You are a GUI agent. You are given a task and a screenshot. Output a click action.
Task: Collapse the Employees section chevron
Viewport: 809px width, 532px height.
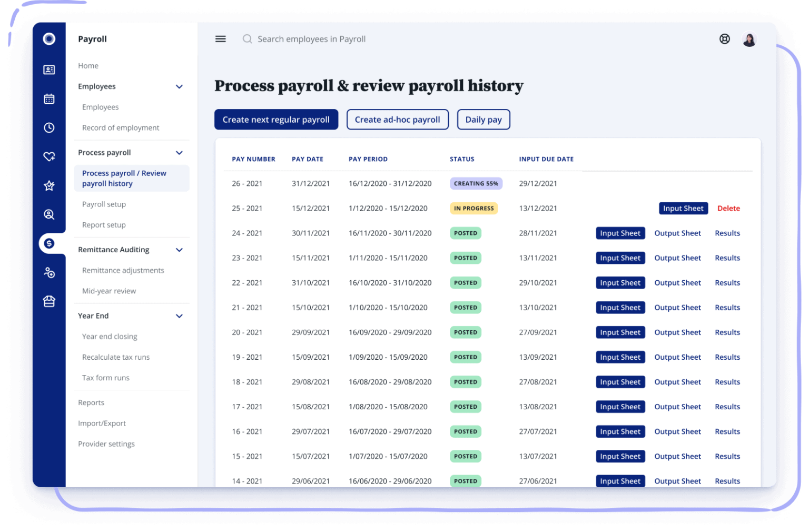click(179, 87)
